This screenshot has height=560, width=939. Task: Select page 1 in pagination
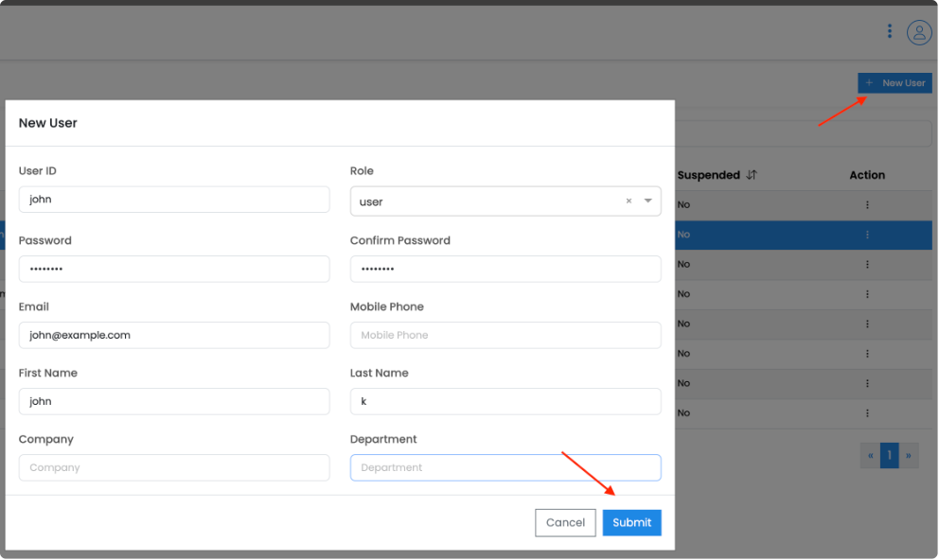(x=889, y=455)
